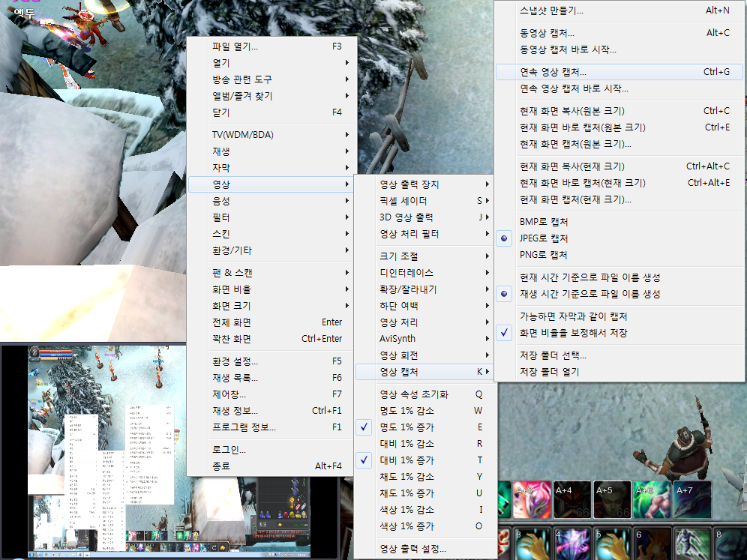Image resolution: width=747 pixels, height=560 pixels.
Task: Open the 스킨 submenu entry
Action: point(271,234)
